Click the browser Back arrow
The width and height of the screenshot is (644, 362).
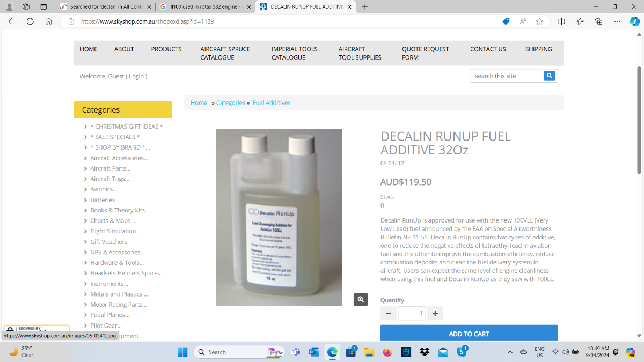pos(11,21)
